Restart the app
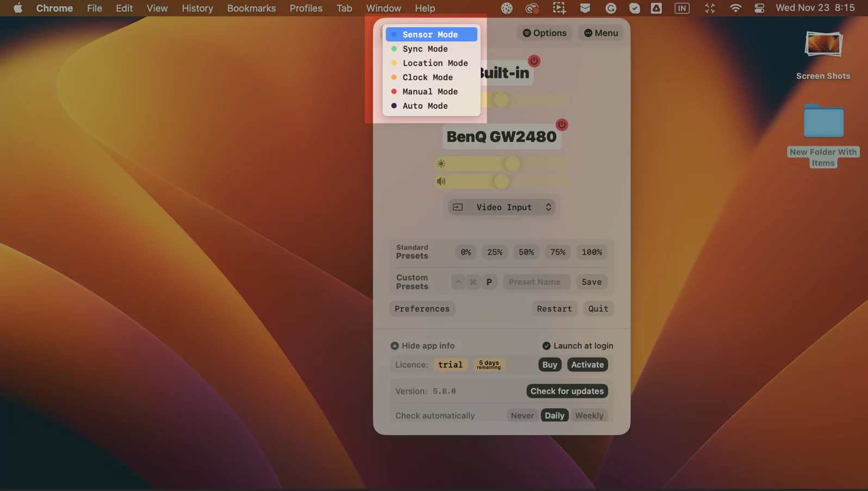Screen dimensions: 868x491 click(554, 309)
